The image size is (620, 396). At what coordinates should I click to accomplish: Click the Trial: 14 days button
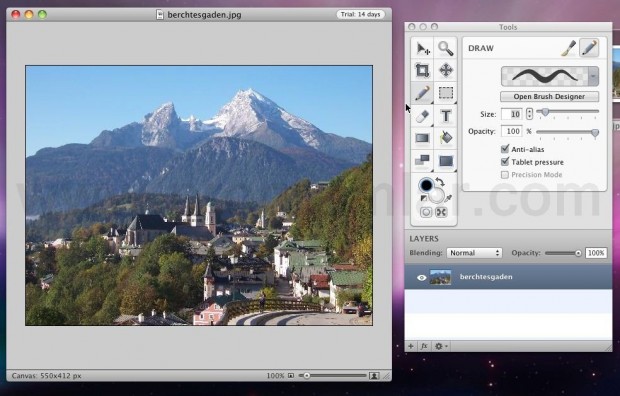pos(361,14)
